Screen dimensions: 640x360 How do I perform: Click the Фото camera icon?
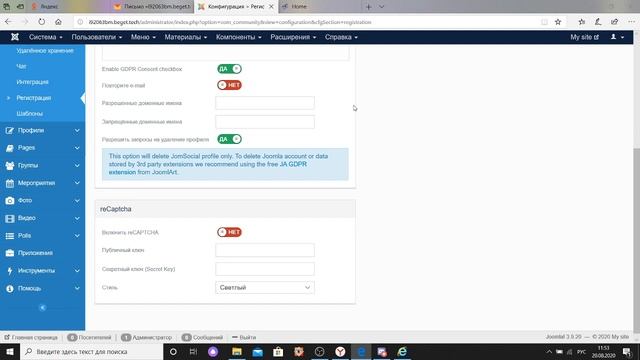[10, 201]
